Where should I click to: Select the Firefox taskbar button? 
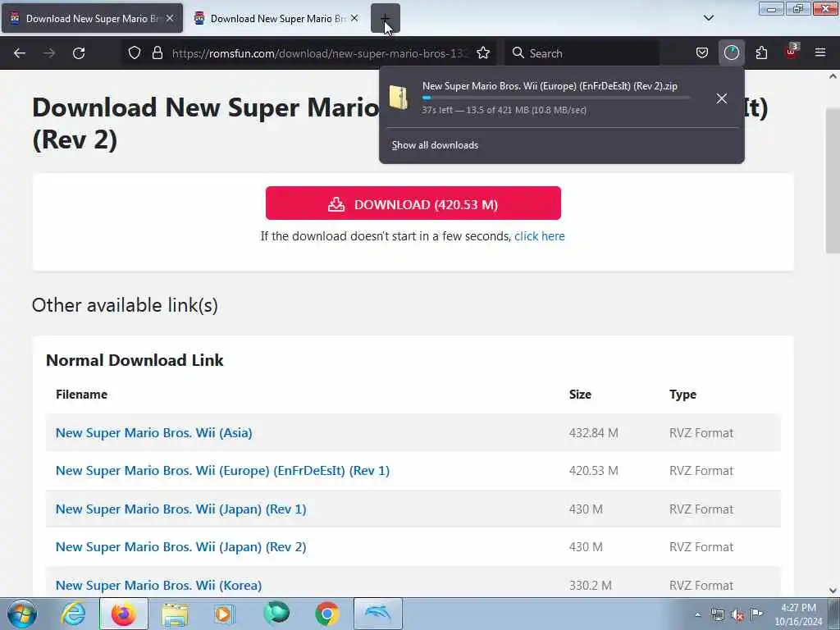(x=123, y=614)
